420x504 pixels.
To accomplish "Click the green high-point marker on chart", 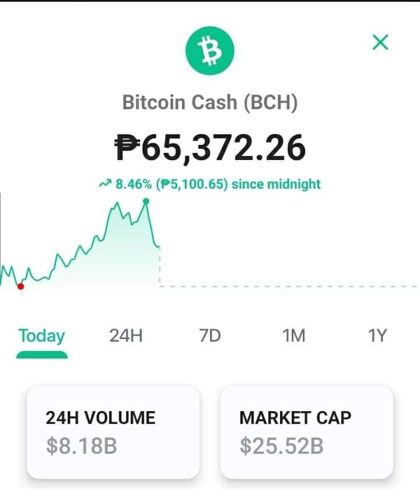I will click(146, 201).
